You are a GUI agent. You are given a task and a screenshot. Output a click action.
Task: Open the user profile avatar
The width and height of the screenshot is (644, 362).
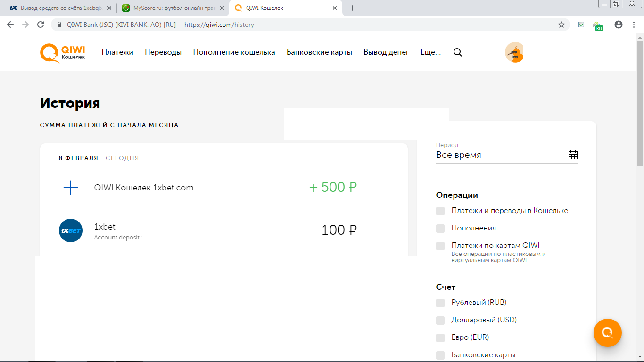pyautogui.click(x=514, y=52)
